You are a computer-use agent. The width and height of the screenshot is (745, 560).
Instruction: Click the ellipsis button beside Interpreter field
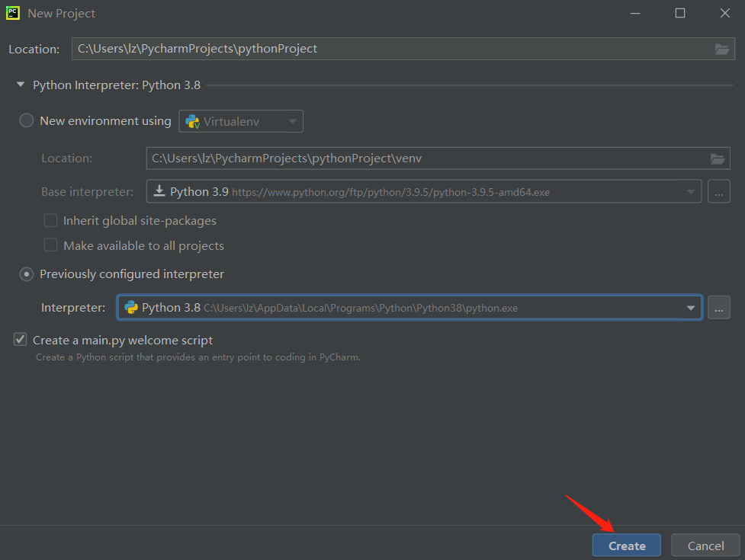coord(719,308)
